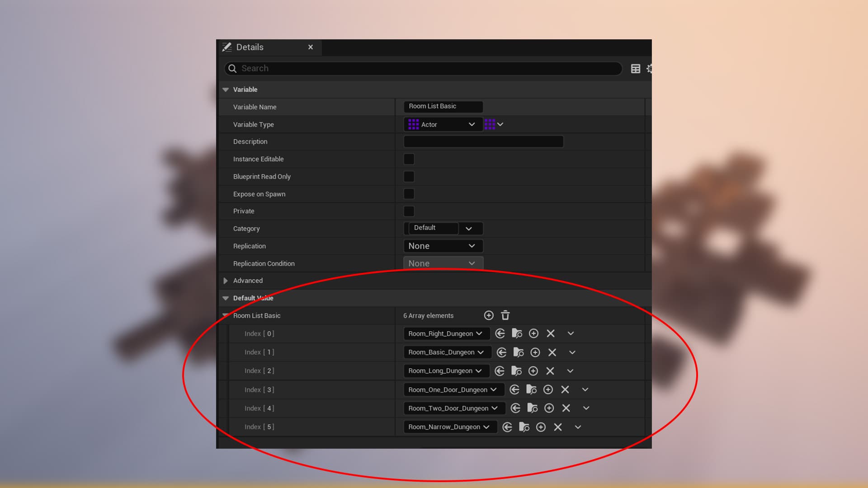Browse to Room_Two_Door_Dungeon asset in Content Browser
Screen dimensions: 868x488
coord(533,408)
